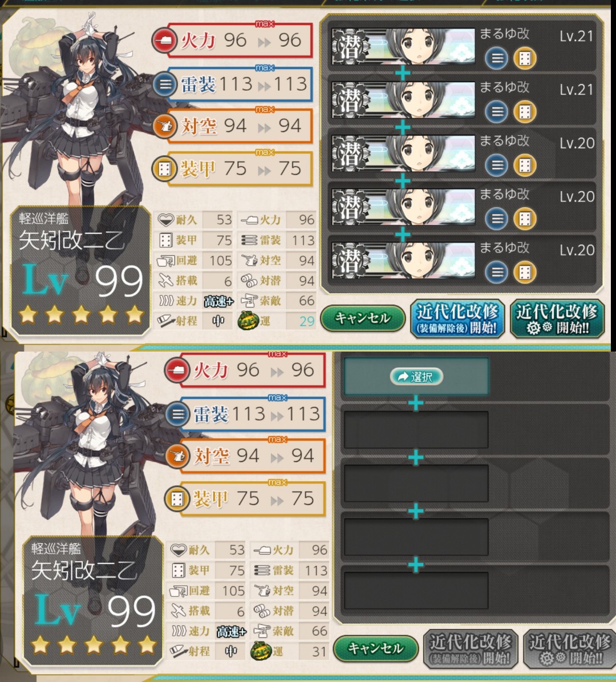The height and width of the screenshot is (682, 616).
Task: Click the 選択 button in first empty slot
Action: click(x=416, y=376)
